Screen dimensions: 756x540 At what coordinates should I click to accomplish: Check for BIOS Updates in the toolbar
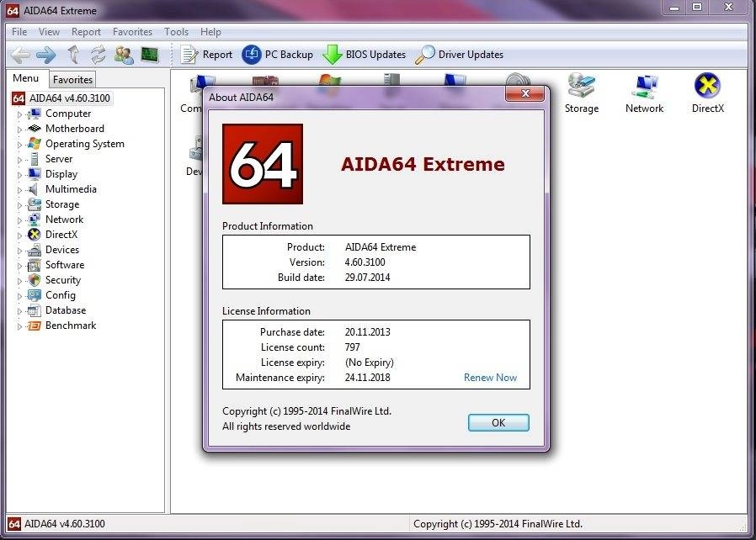364,55
